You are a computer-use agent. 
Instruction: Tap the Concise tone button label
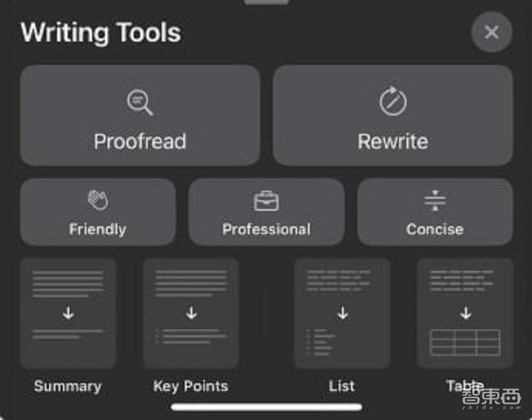pyautogui.click(x=435, y=229)
